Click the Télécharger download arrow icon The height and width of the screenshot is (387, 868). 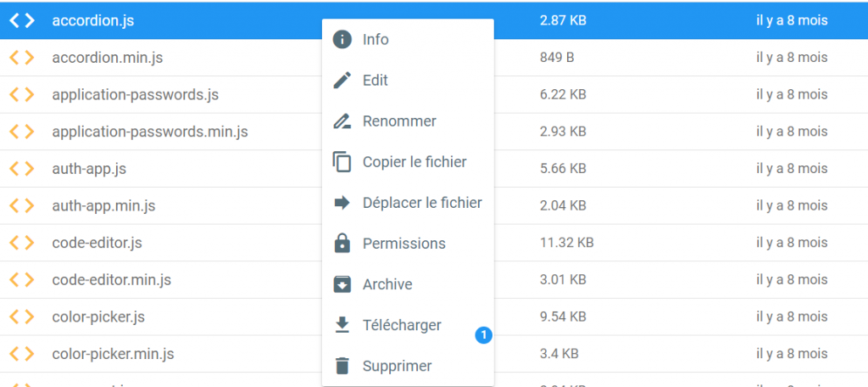[x=342, y=325]
